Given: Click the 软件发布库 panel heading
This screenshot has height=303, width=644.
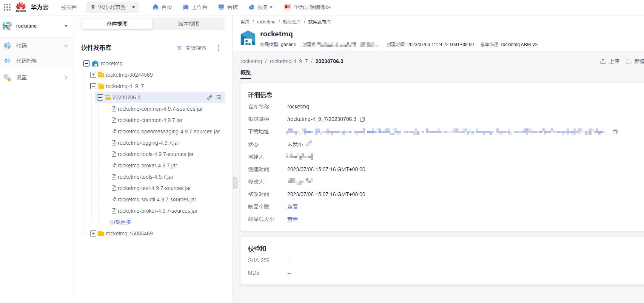Looking at the screenshot, I should [x=96, y=48].
